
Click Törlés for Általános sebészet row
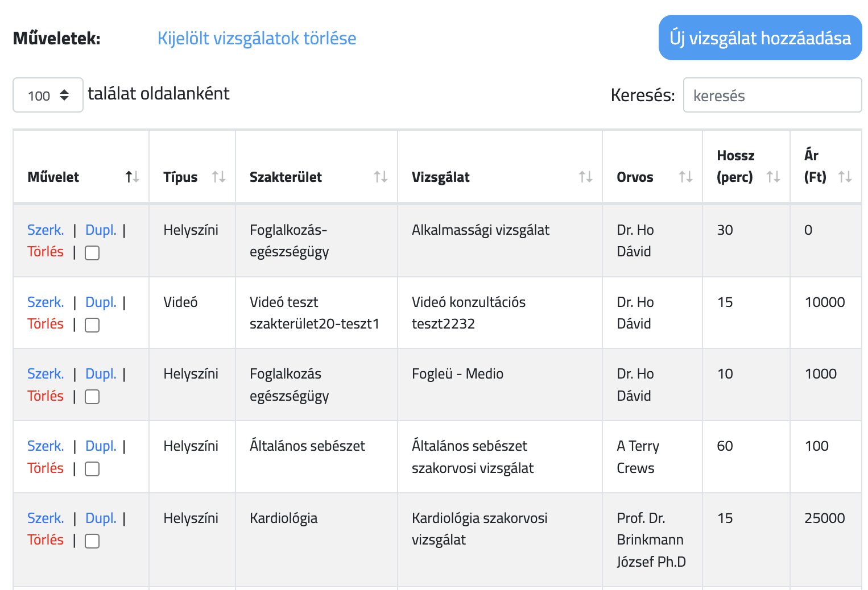(46, 468)
